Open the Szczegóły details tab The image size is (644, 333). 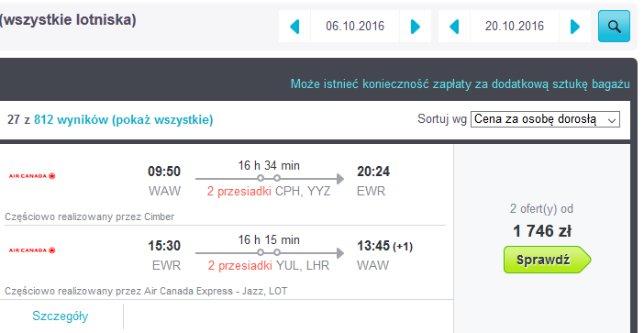click(61, 316)
